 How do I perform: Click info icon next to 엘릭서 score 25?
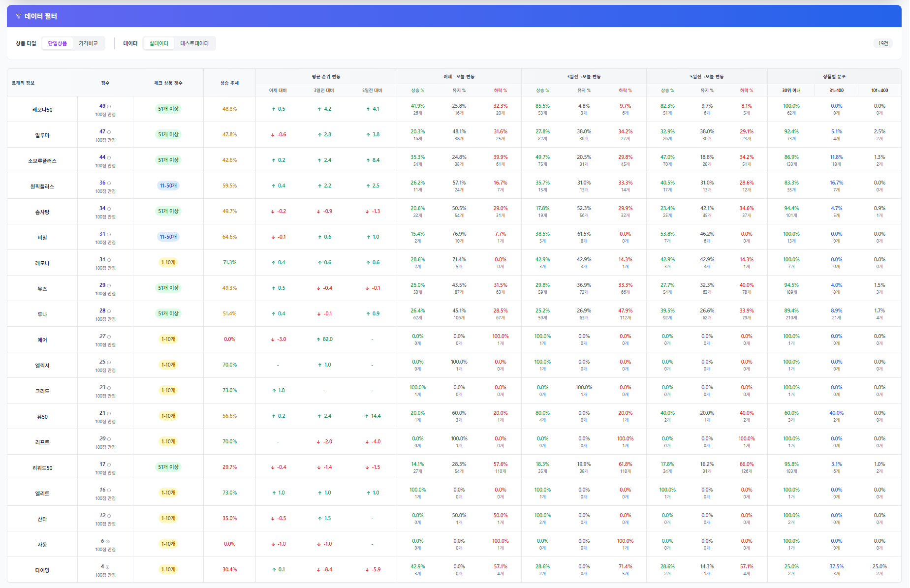click(x=109, y=362)
